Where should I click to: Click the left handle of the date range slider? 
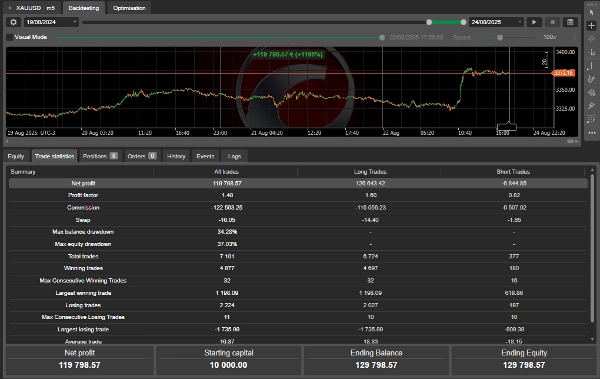[x=429, y=22]
